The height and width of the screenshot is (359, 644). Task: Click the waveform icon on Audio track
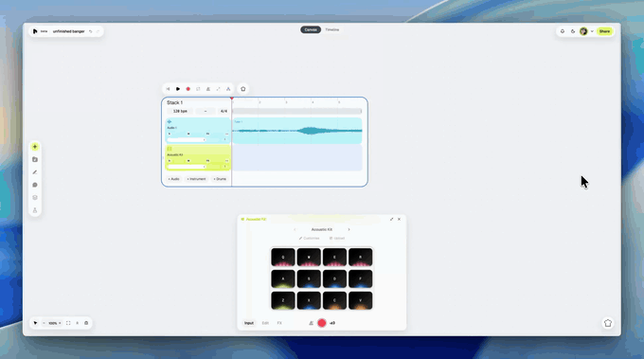click(170, 122)
